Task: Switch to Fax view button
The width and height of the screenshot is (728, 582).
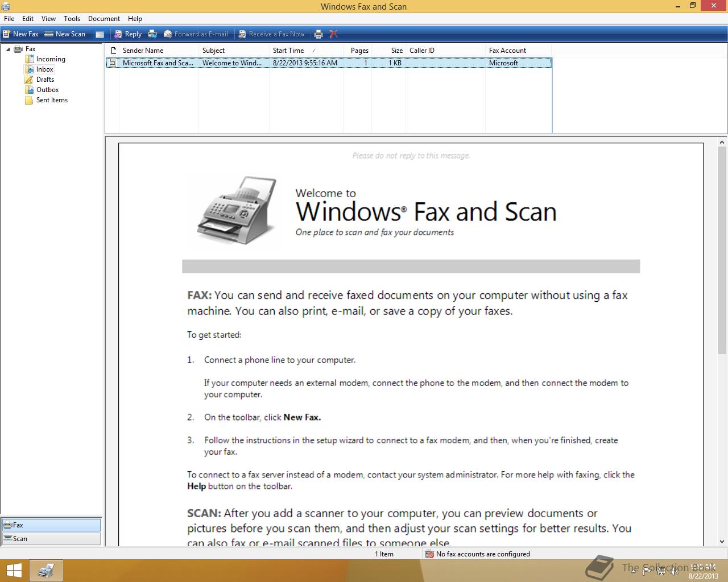Action: 51,525
